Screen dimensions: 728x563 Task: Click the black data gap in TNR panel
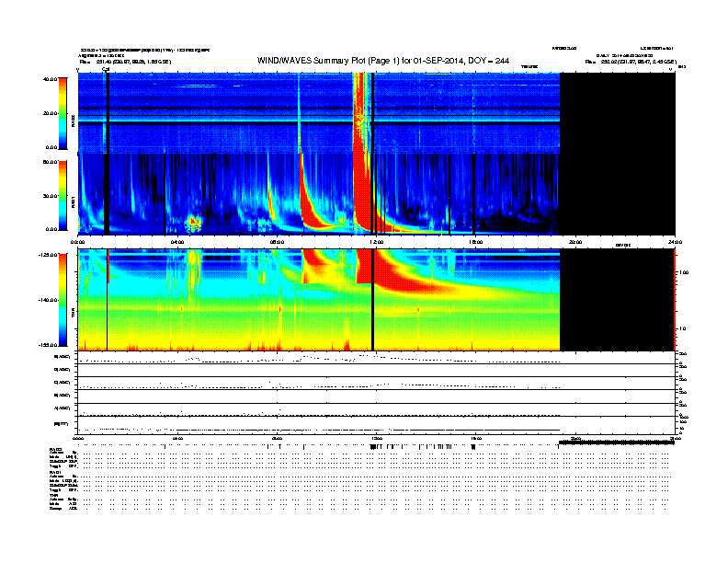(x=618, y=300)
